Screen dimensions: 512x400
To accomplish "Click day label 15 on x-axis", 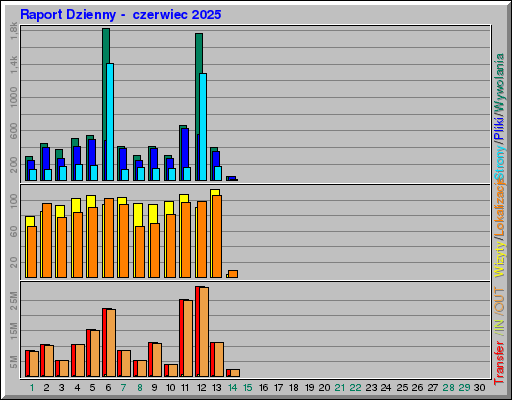I will pos(248,388).
